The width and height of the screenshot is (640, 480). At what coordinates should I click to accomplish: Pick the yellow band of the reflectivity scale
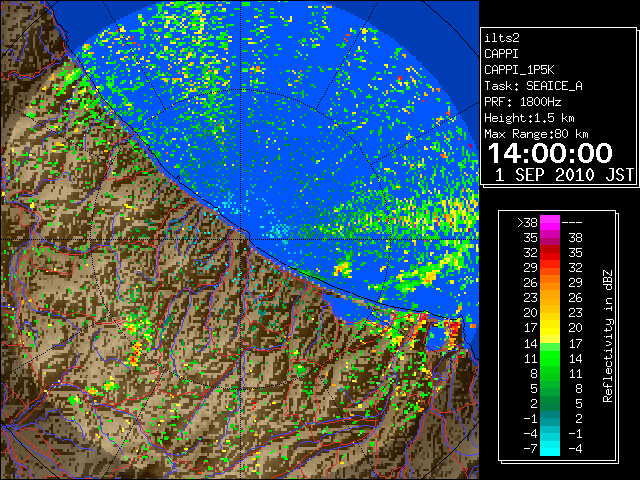pyautogui.click(x=550, y=329)
